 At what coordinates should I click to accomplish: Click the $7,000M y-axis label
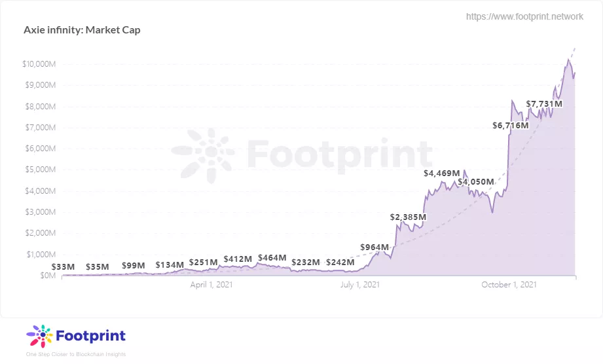pyautogui.click(x=41, y=128)
